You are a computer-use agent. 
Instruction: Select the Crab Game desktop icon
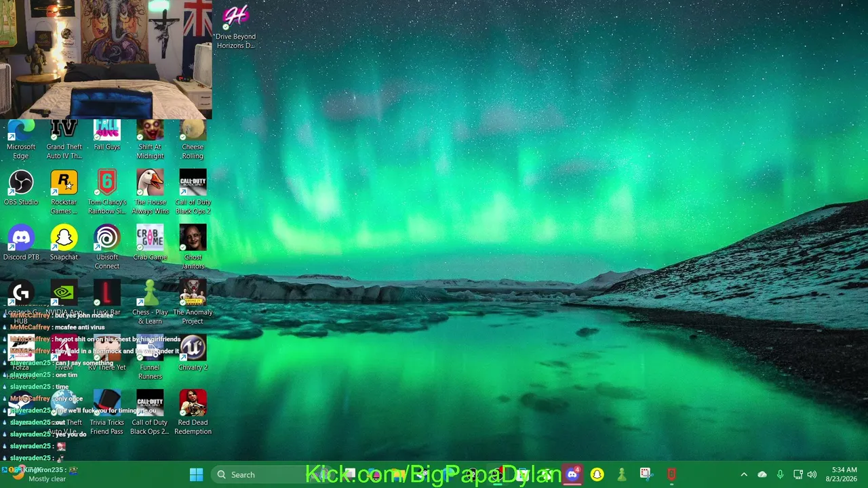[150, 243]
